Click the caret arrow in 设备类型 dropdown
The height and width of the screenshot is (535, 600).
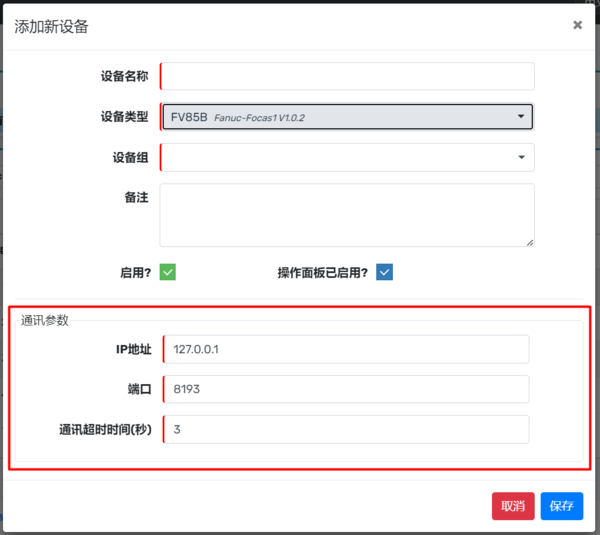coord(521,117)
